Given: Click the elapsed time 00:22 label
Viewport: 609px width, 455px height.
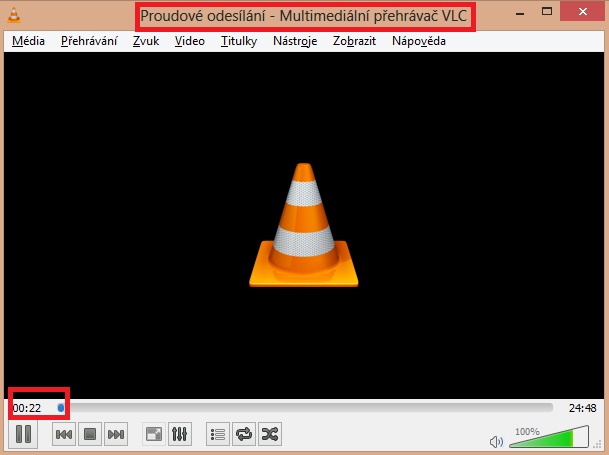Looking at the screenshot, I should tap(27, 408).
